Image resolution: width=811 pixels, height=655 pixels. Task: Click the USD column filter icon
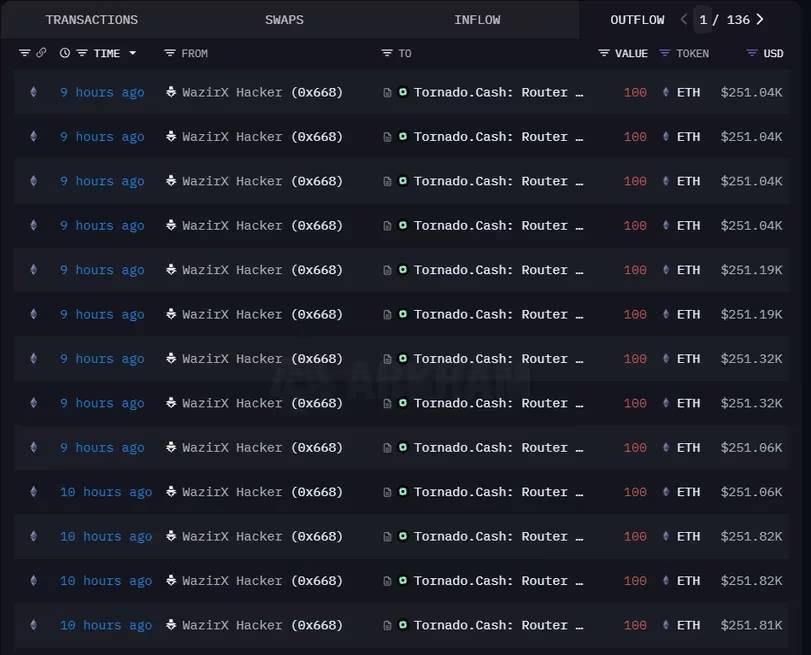752,53
